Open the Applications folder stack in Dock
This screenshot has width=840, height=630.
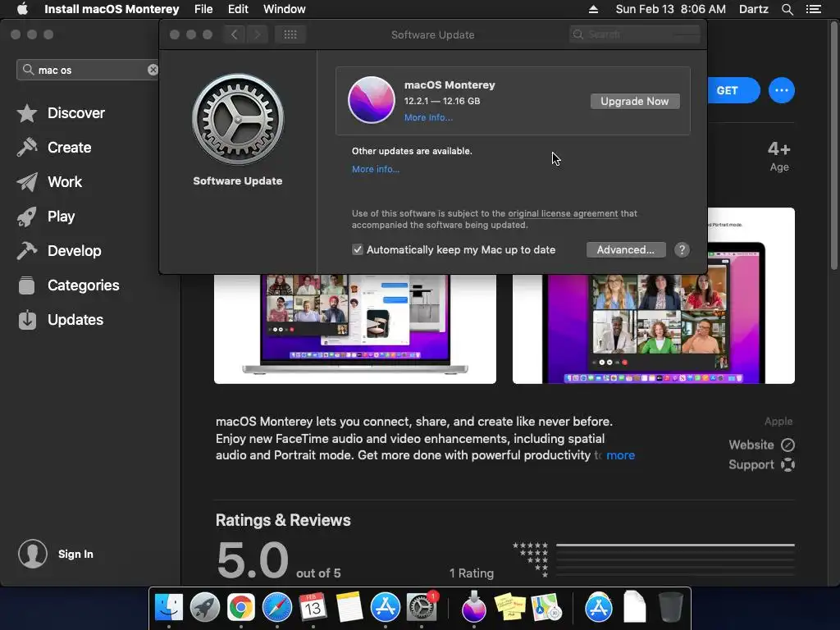(598, 608)
